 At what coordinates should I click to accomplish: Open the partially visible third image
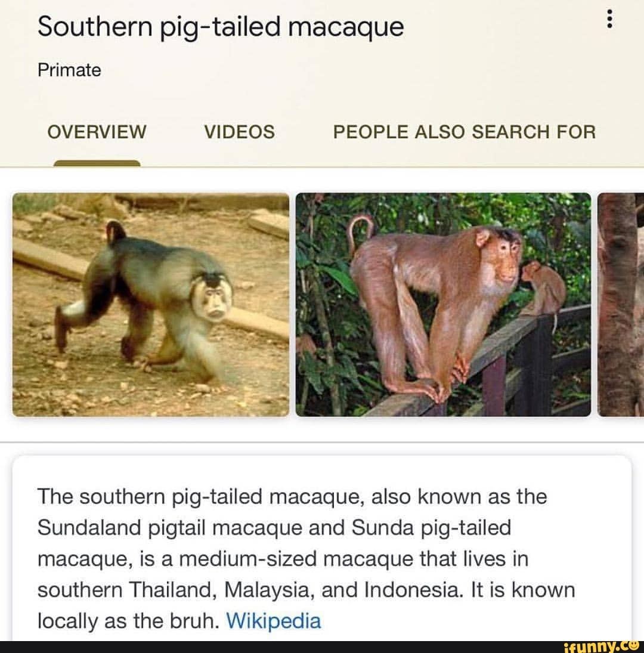click(621, 304)
